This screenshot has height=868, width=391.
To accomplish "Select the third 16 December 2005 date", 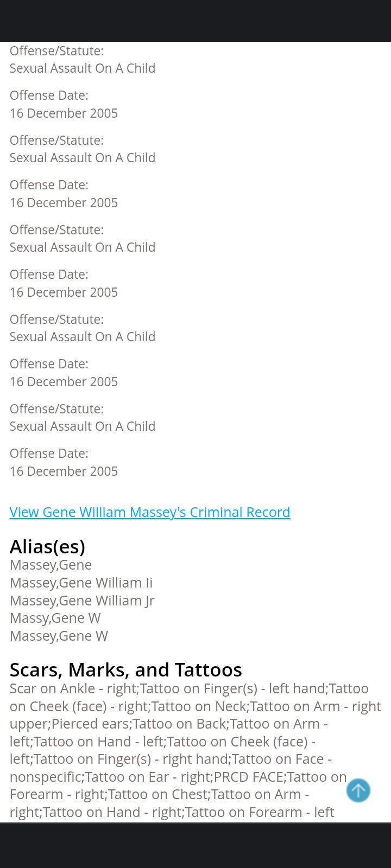I will tap(64, 292).
